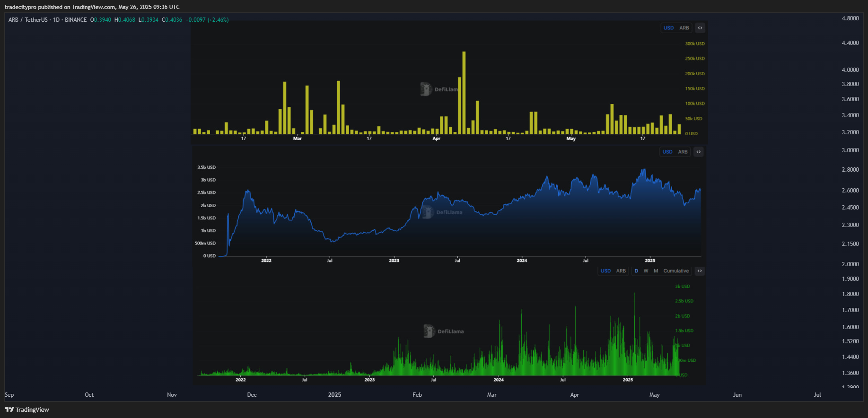Choose the W weekly interval on the green chart

pos(646,271)
